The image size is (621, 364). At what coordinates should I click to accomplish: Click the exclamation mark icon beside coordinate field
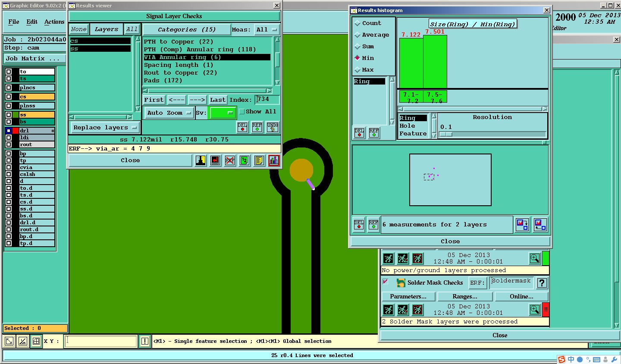[145, 341]
